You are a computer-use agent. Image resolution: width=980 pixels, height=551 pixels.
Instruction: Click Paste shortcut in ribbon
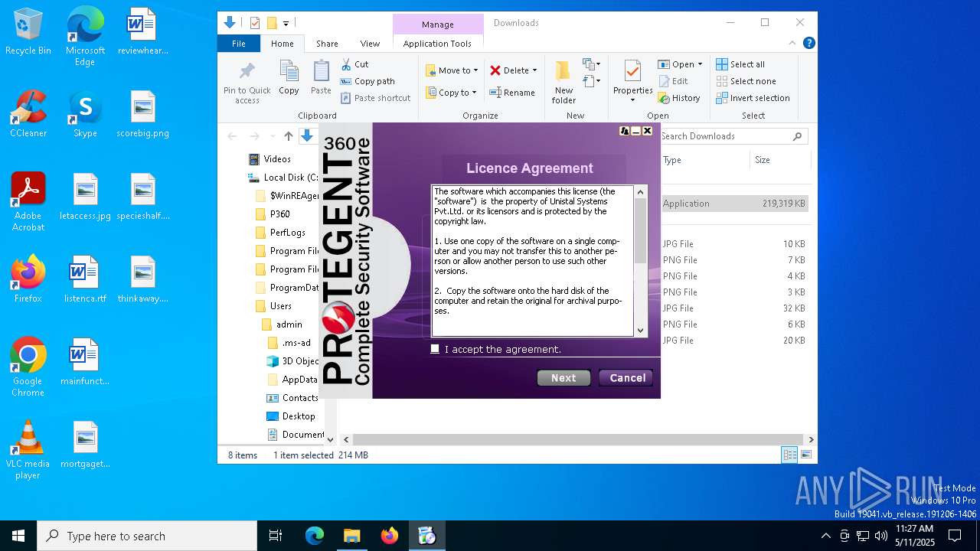click(x=375, y=98)
